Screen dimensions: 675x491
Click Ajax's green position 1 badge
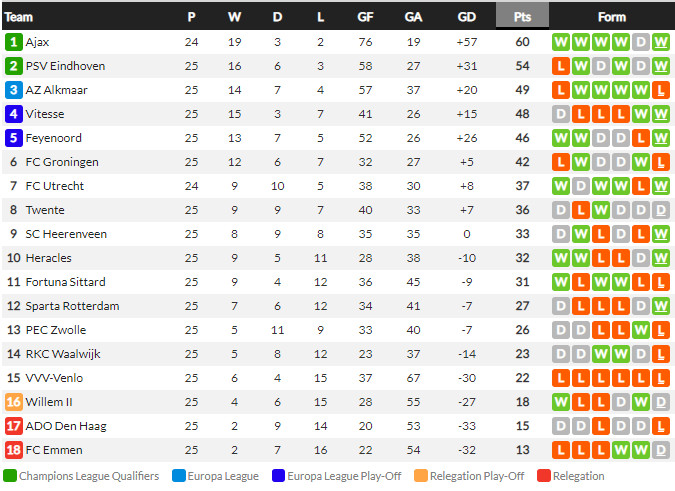(x=13, y=42)
